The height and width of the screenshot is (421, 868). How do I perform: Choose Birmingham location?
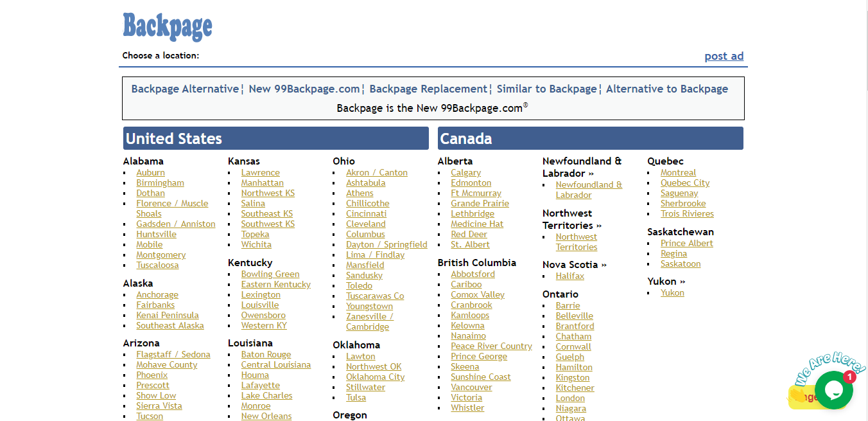click(160, 183)
